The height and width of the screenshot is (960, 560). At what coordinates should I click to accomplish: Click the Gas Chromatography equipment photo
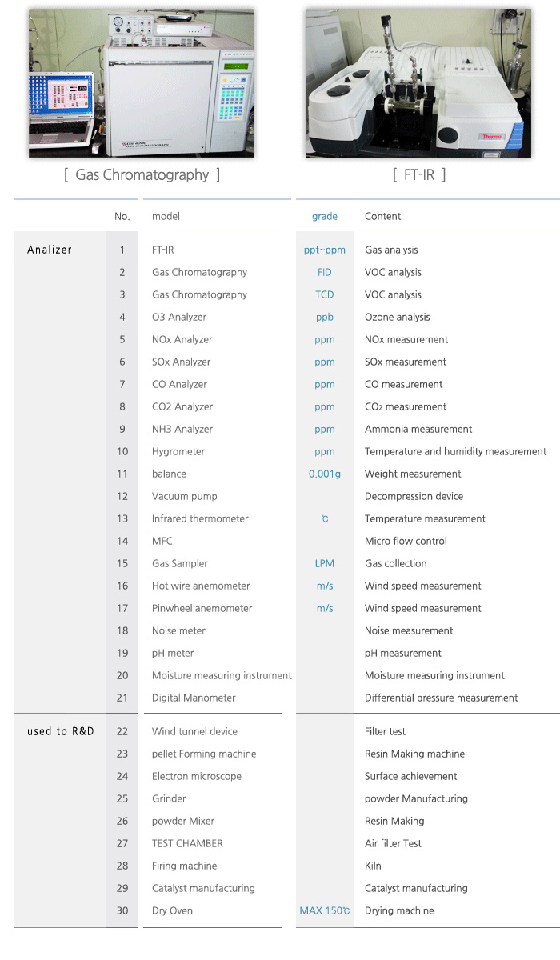point(142,83)
